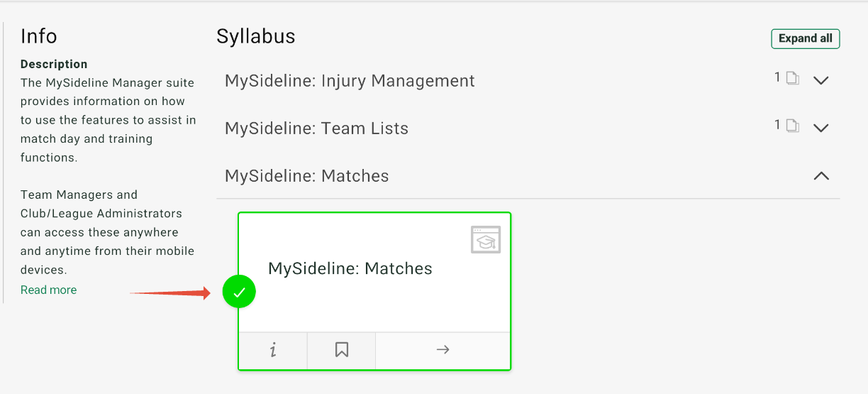Bookmark the MySideline: Matches card
This screenshot has height=394, width=868.
(x=342, y=350)
